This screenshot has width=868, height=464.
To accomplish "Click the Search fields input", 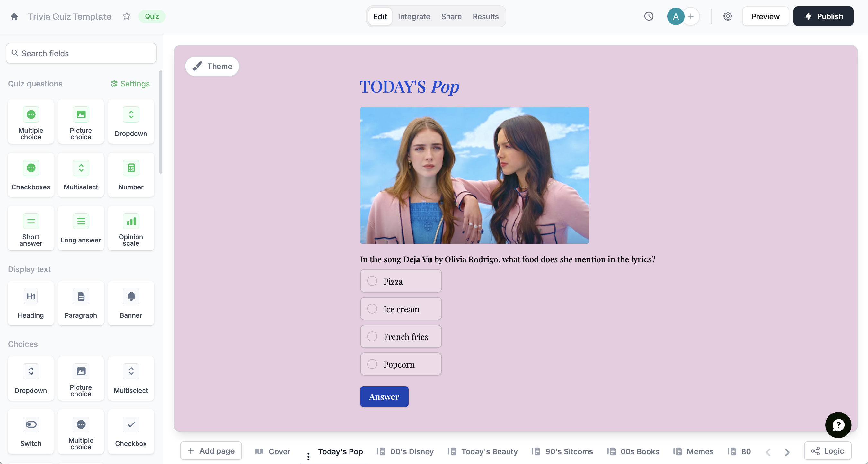I will pyautogui.click(x=81, y=53).
